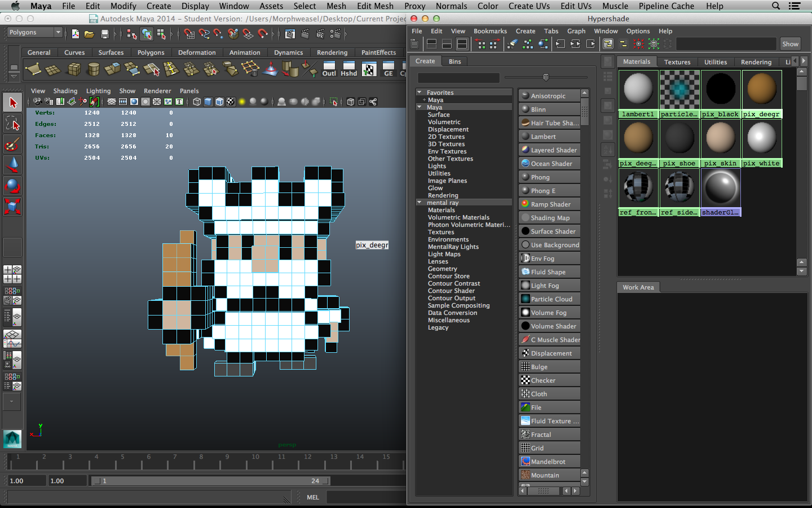Activate the Lasso select tool
Screen dimensions: 812x508
(x=12, y=123)
